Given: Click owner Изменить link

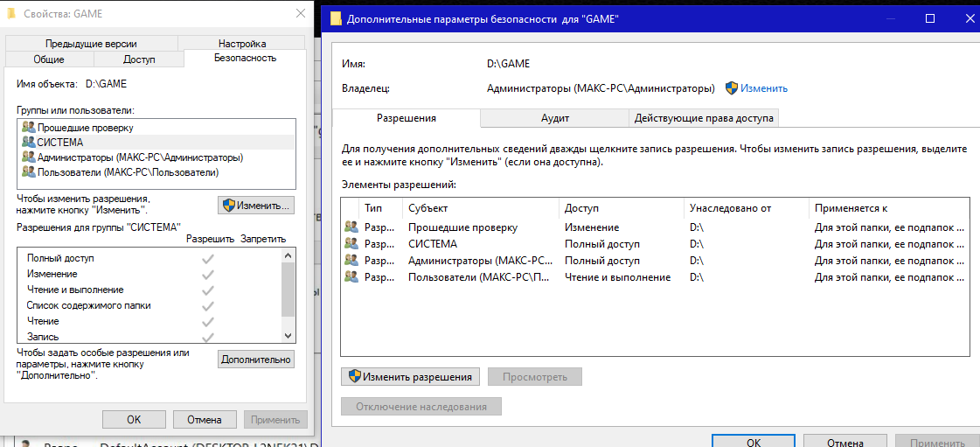Looking at the screenshot, I should click(x=764, y=88).
